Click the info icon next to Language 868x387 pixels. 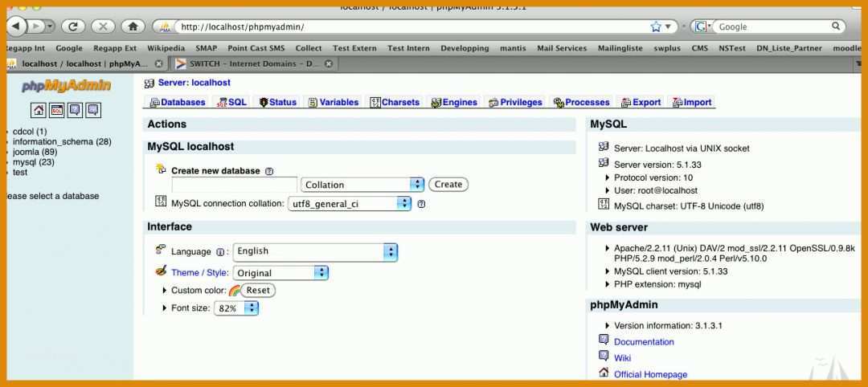pyautogui.click(x=219, y=252)
